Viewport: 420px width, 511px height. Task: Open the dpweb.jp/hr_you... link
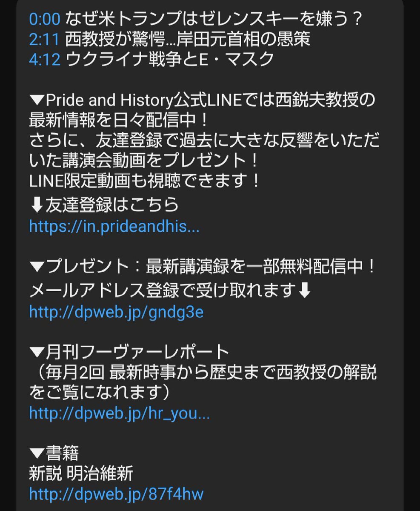click(119, 413)
